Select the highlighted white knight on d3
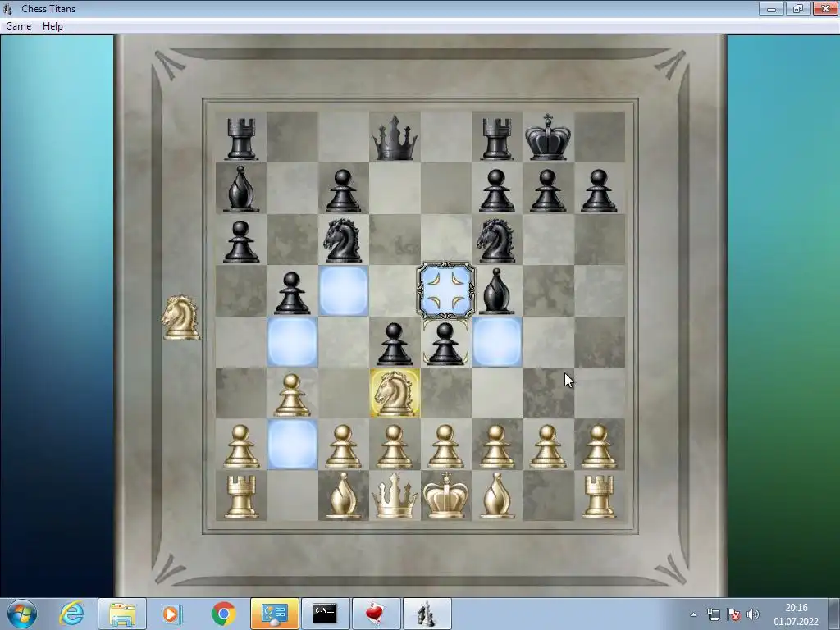This screenshot has width=840, height=630. 395,393
